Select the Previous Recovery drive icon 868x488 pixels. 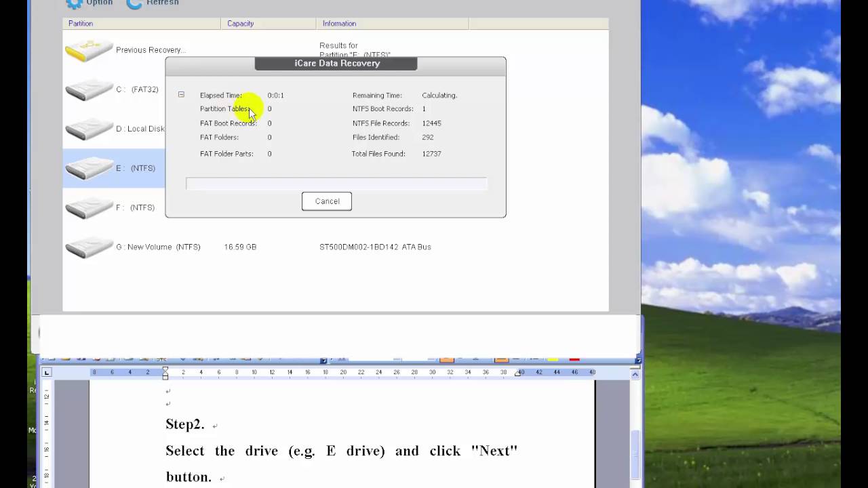[89, 50]
